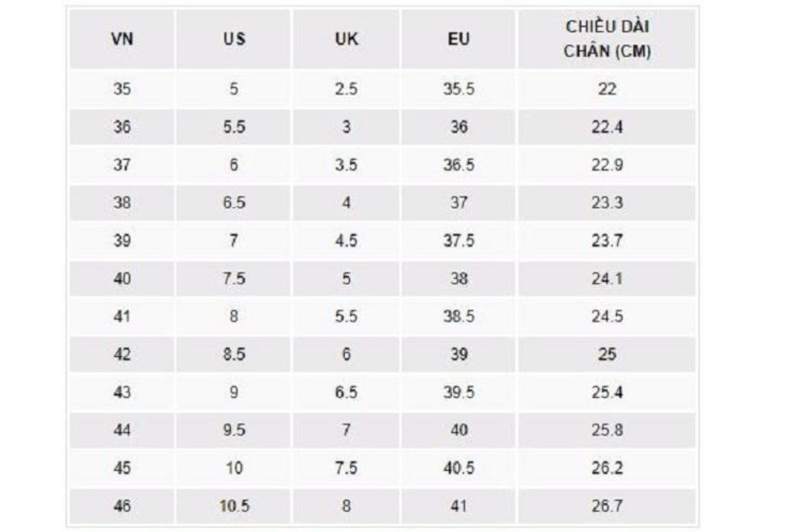Click VN size 42 cell
Image resolution: width=798 pixels, height=532 pixels.
click(122, 354)
